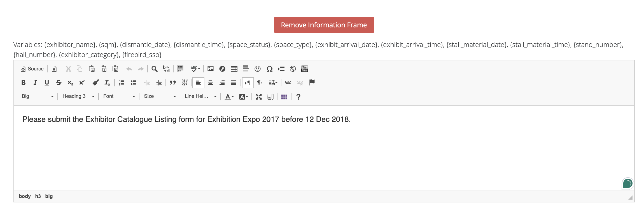Insert a YouTube video using toolbar icon
Image resolution: width=644 pixels, height=208 pixels.
[x=304, y=69]
